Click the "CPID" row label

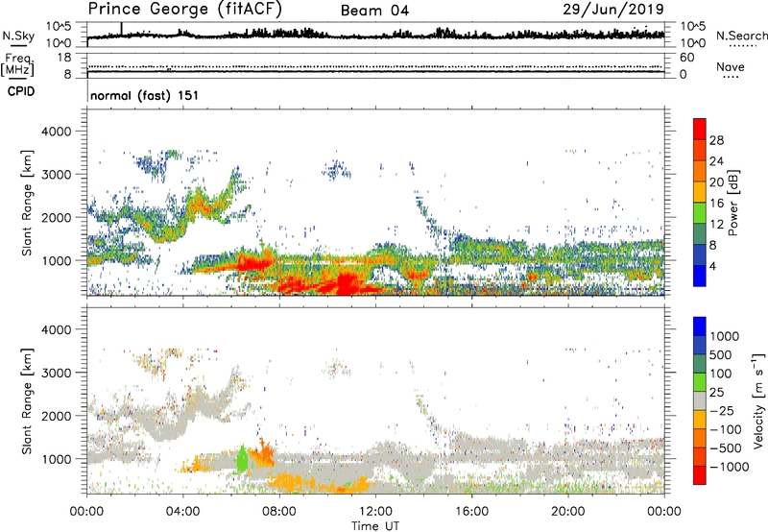click(x=21, y=91)
